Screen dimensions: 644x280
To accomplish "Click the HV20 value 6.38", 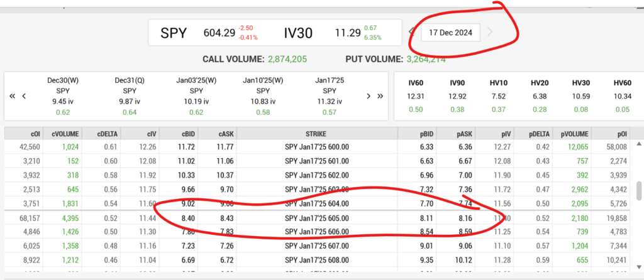I will [540, 96].
